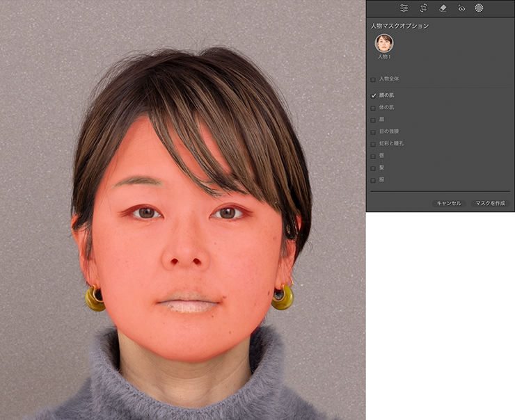Screen dimensions: 515x420
Task: Open the Masking tool icon
Action: [479, 8]
